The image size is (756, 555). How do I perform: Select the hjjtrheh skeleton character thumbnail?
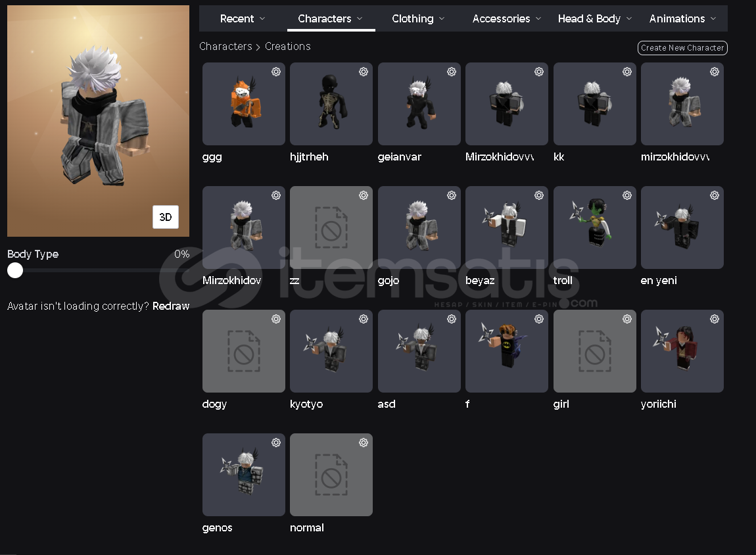pos(331,104)
